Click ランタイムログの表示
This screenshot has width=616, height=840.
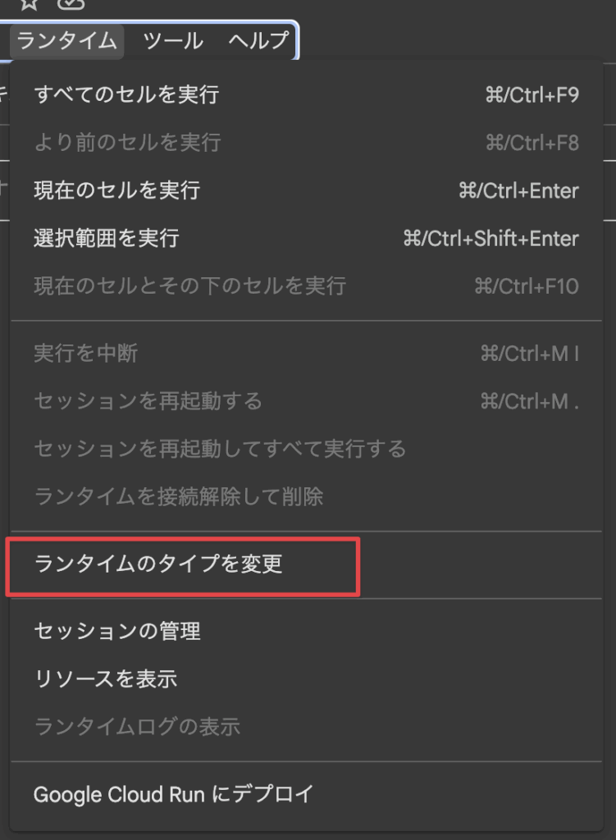pyautogui.click(x=307, y=727)
